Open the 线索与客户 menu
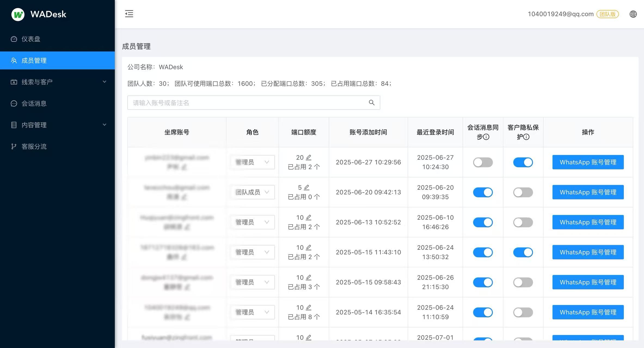The image size is (644, 348). coord(57,82)
